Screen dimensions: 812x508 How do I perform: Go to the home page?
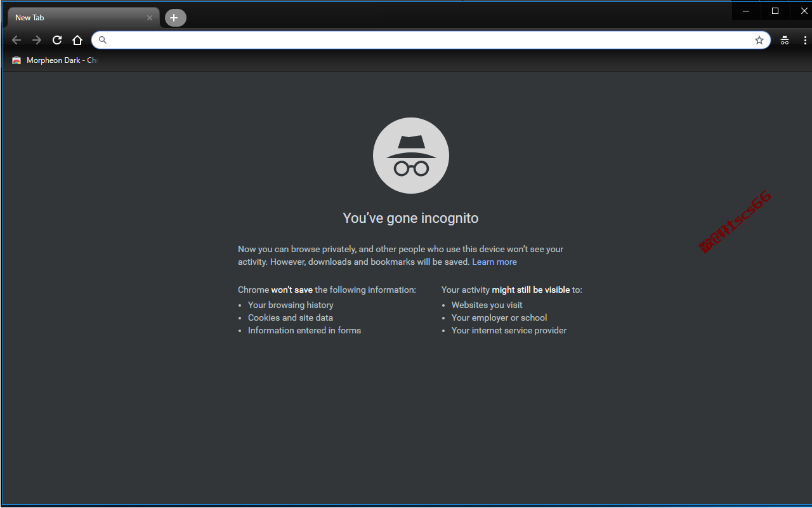[x=77, y=40]
